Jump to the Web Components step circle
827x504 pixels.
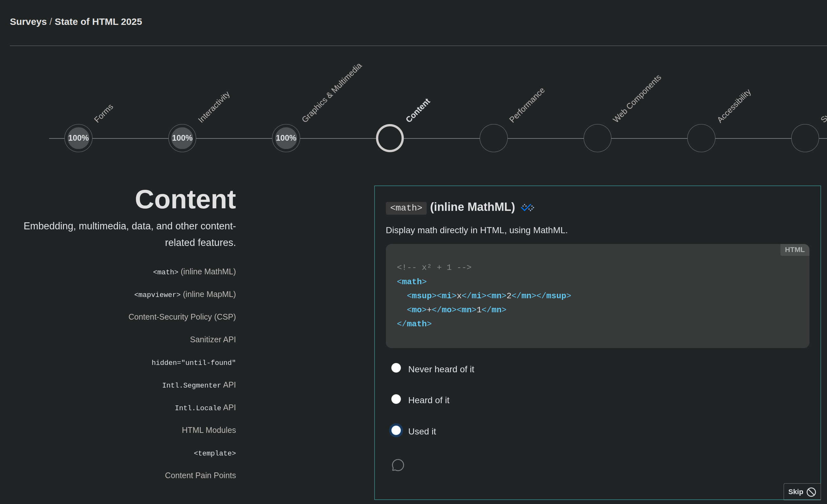tap(597, 138)
